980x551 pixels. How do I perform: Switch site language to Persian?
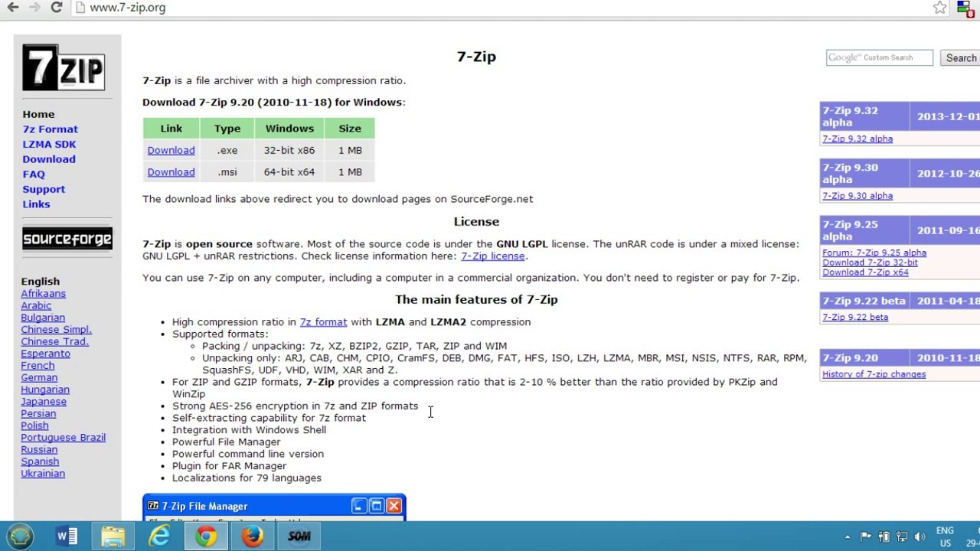(x=39, y=414)
